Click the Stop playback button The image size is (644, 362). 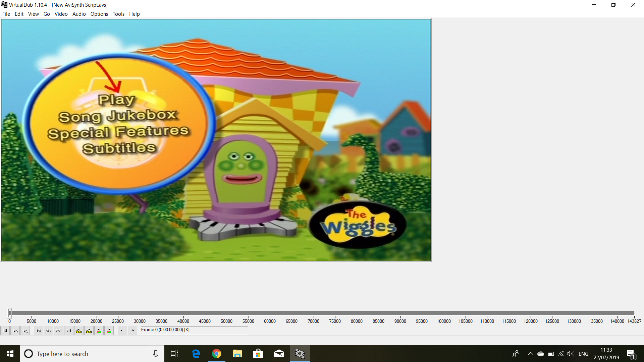coord(5,331)
